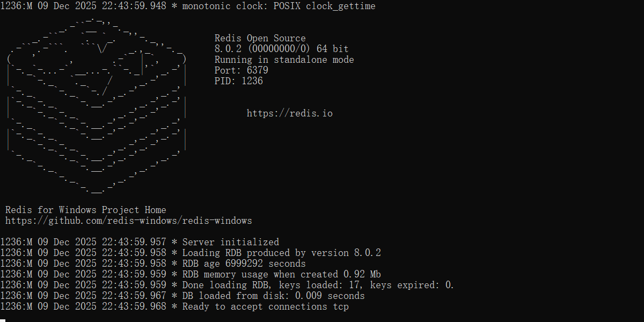Click the 'Redis Open Source' title text
The height and width of the screenshot is (322, 644).
(x=260, y=38)
